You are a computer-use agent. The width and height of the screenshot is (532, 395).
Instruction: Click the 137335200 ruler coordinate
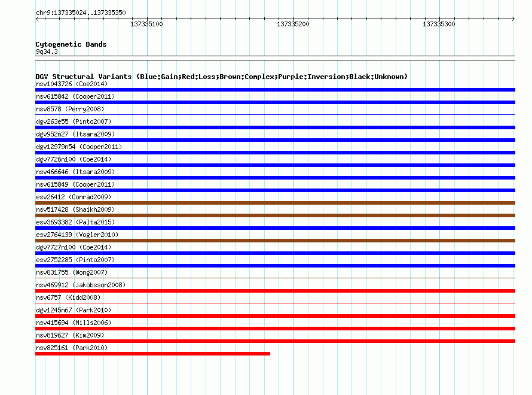coord(293,24)
